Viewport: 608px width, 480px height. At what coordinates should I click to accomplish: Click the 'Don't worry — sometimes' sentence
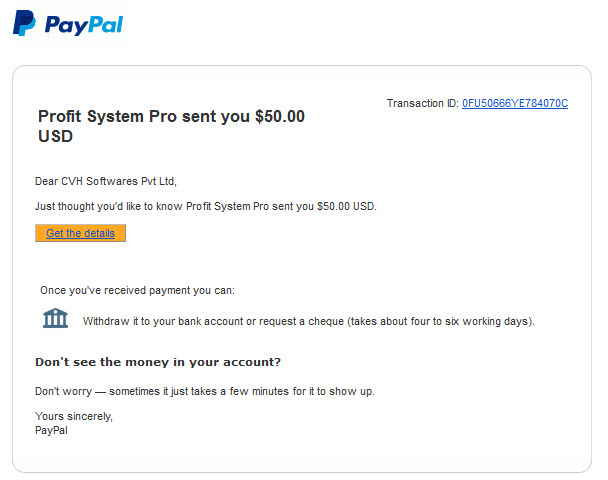click(x=205, y=391)
